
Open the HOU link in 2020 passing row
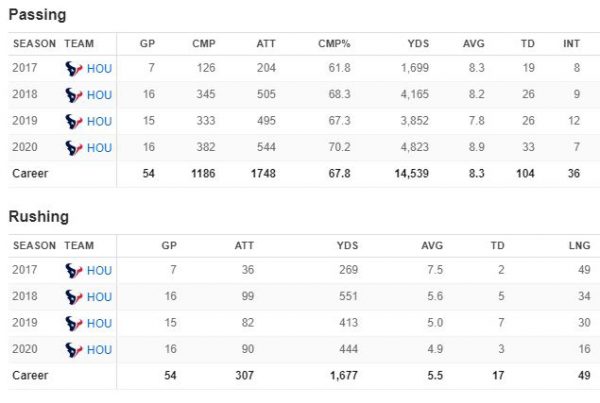coord(100,147)
